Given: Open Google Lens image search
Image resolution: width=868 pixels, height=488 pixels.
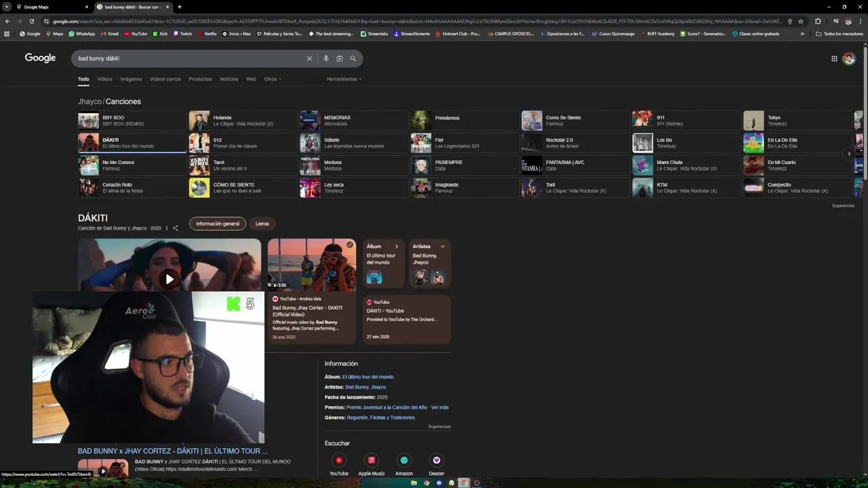Looking at the screenshot, I should click(340, 59).
